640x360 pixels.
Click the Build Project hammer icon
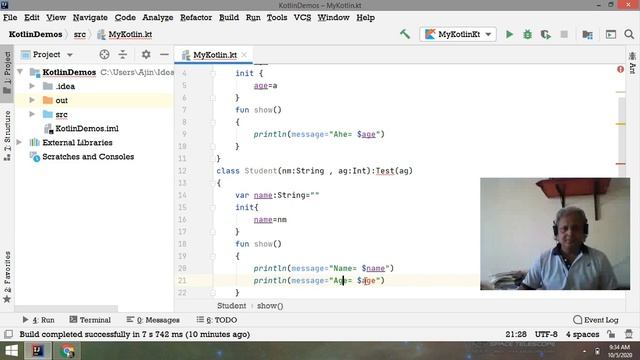coord(405,34)
